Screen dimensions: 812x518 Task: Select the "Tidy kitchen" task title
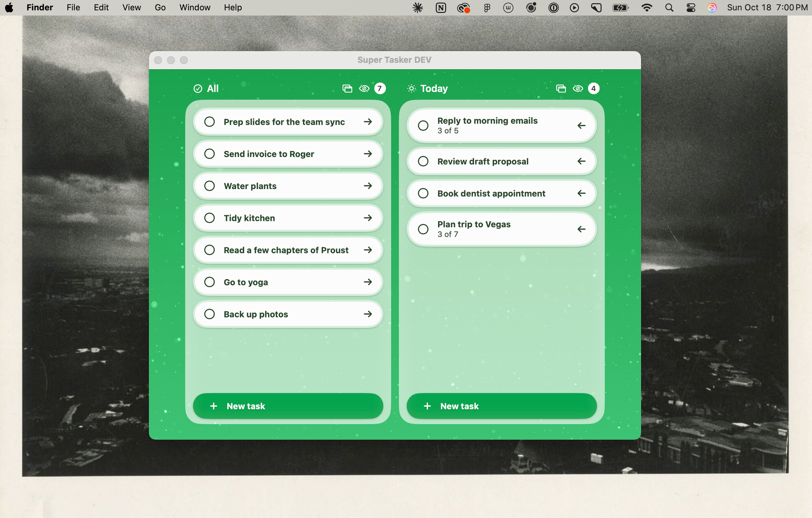point(249,218)
